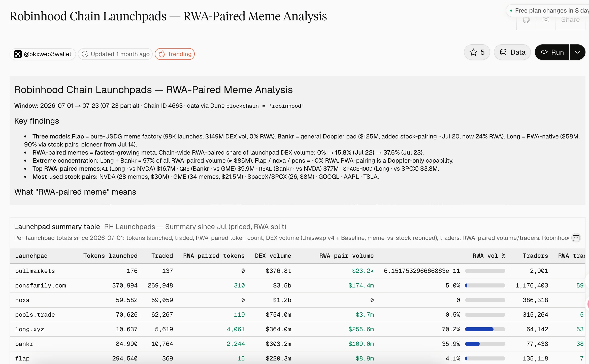The height and width of the screenshot is (364, 589).
Task: Open the Data panel
Action: tap(512, 52)
